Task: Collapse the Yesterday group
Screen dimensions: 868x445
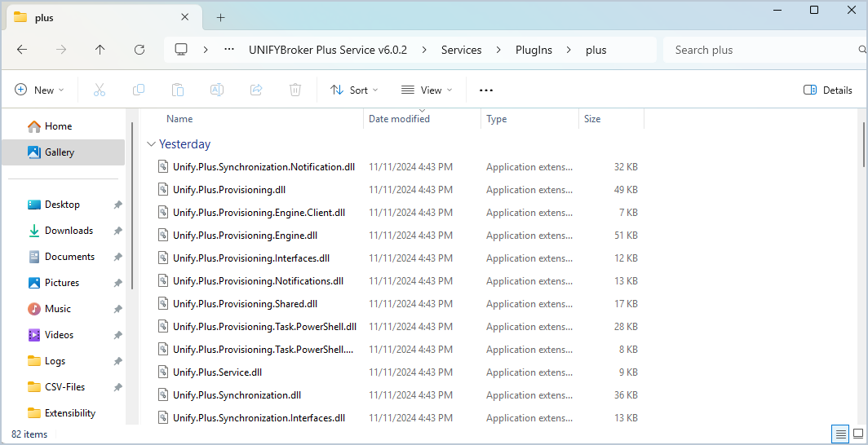Action: [151, 144]
